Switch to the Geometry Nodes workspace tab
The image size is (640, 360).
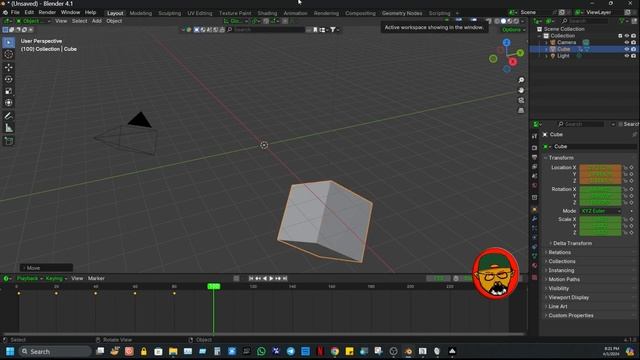[x=402, y=13]
